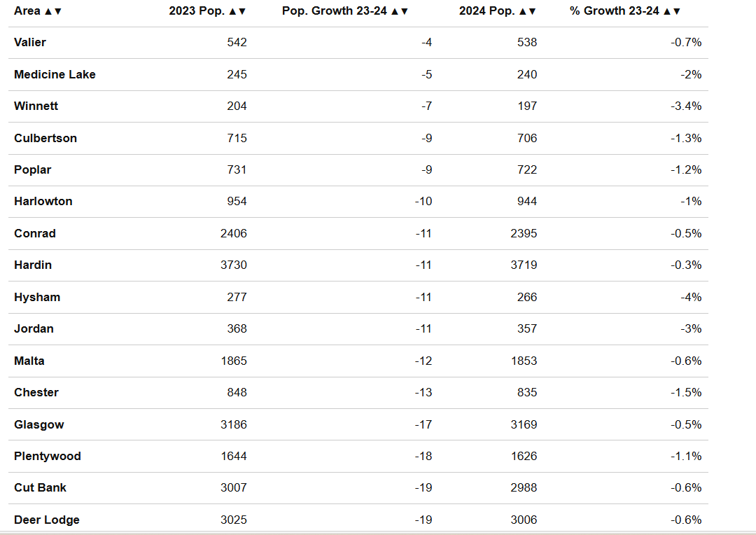This screenshot has width=756, height=535.
Task: Select Cut Bank area name
Action: click(40, 487)
